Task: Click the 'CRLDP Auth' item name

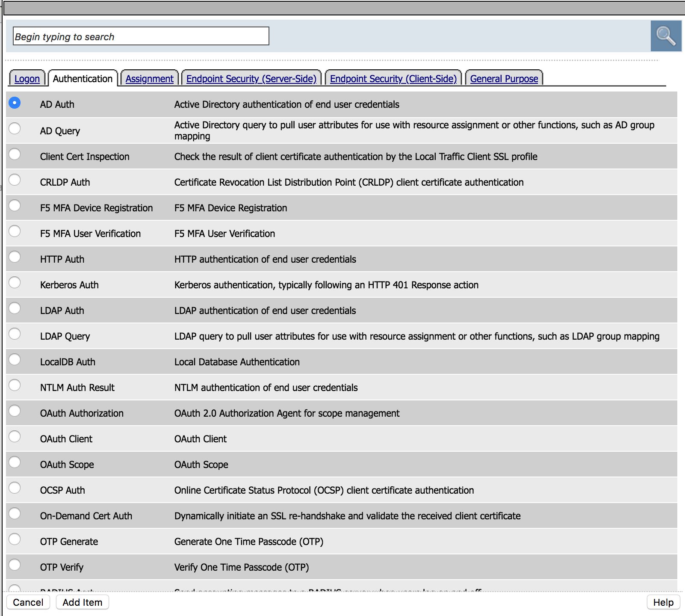Action: 65,182
